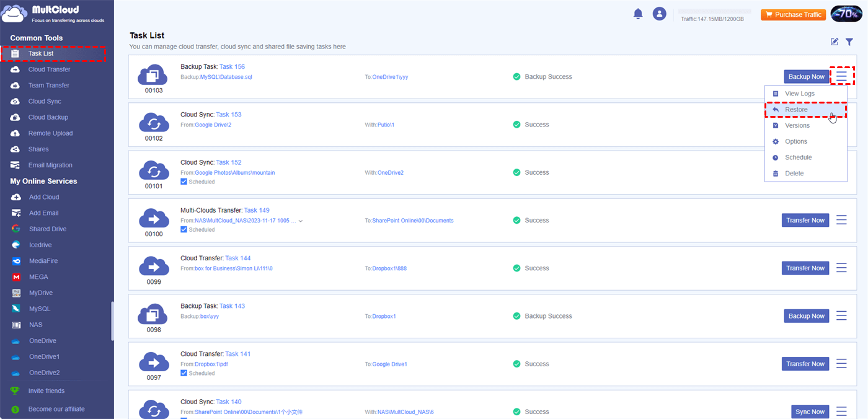
Task: Click the Purchase Traffic button
Action: [793, 15]
